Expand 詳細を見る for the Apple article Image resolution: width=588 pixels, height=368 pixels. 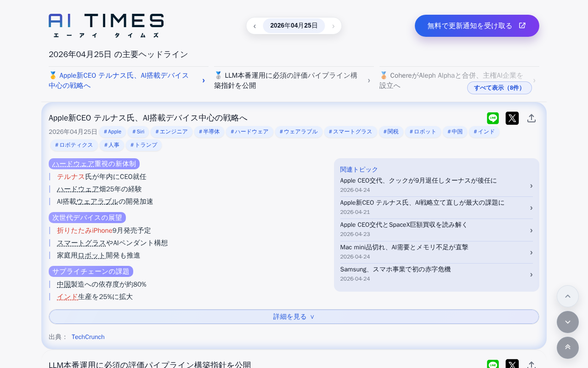pos(294,316)
